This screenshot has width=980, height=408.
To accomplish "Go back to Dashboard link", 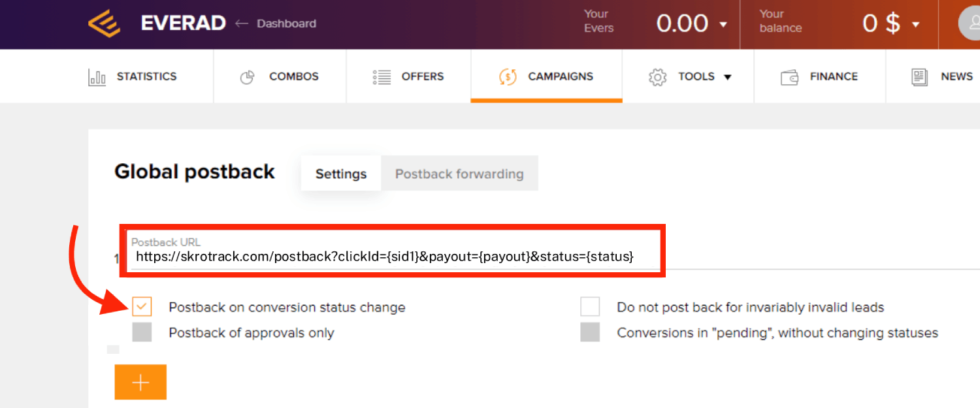I will pos(286,24).
